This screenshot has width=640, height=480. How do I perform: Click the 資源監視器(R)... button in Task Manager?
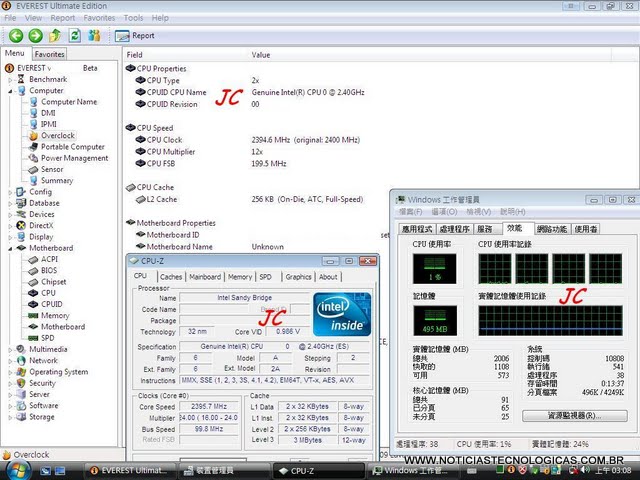tap(575, 416)
